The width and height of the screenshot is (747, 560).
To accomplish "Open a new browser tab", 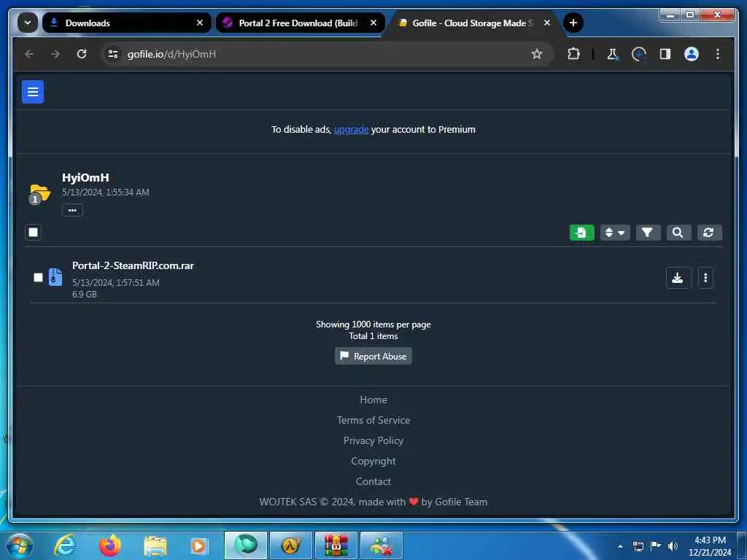I will coord(573,23).
